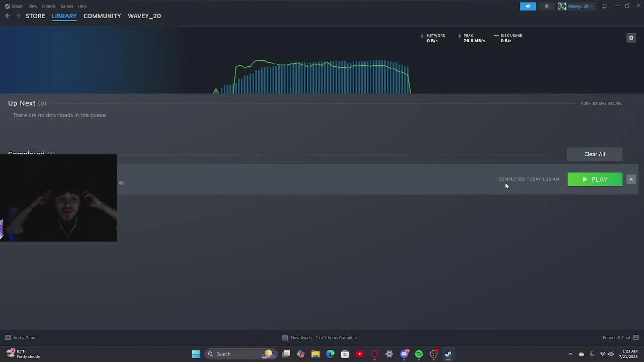Click the Add a Game plus icon

[x=8, y=338]
